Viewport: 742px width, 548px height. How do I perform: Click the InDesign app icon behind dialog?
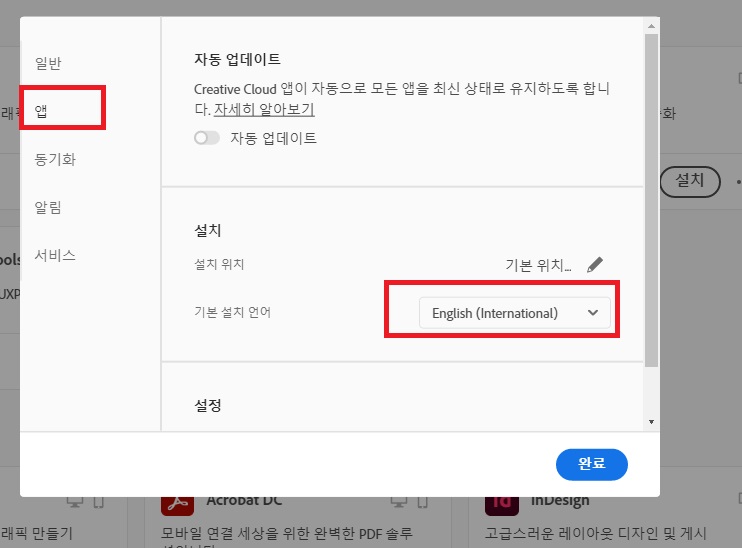(x=502, y=505)
